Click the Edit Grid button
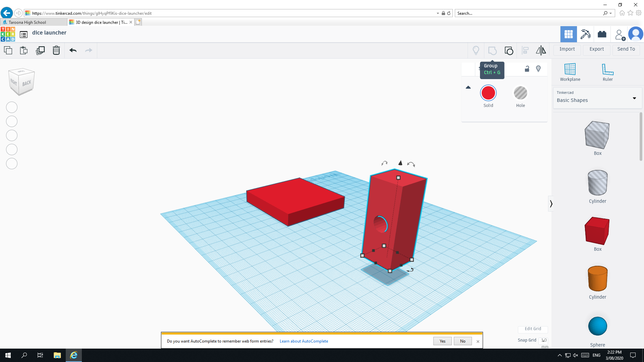Viewport: 644px width, 362px height. [533, 329]
